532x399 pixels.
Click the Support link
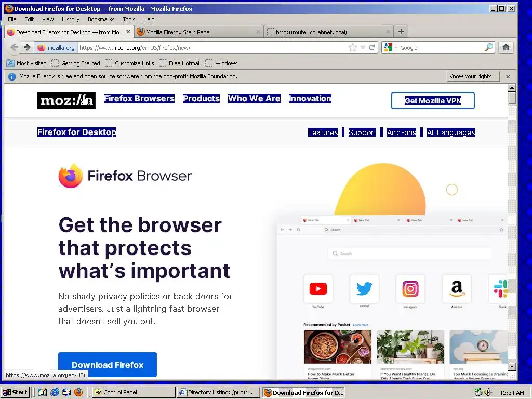tap(362, 132)
